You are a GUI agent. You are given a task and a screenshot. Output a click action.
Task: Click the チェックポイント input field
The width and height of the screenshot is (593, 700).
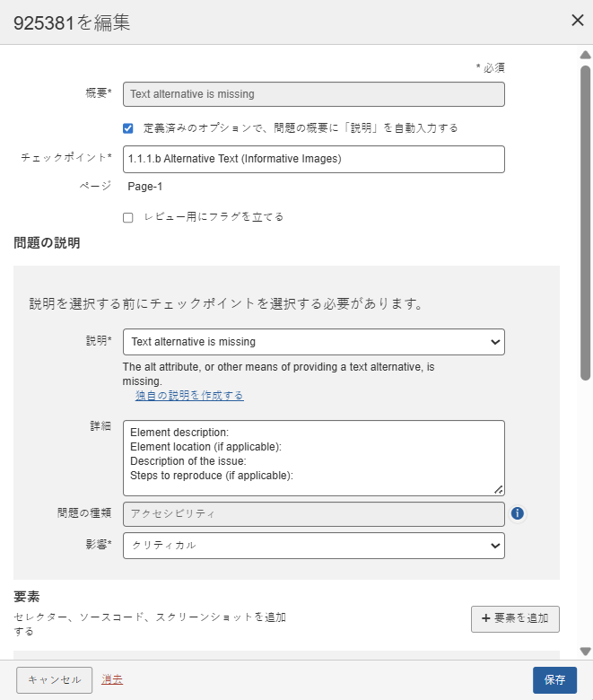click(313, 159)
